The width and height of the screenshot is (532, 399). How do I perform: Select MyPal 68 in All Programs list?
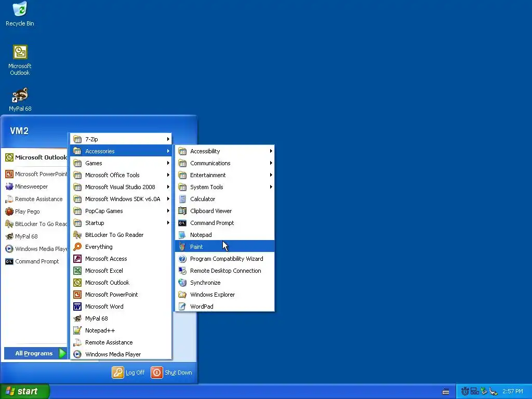[x=121, y=318]
